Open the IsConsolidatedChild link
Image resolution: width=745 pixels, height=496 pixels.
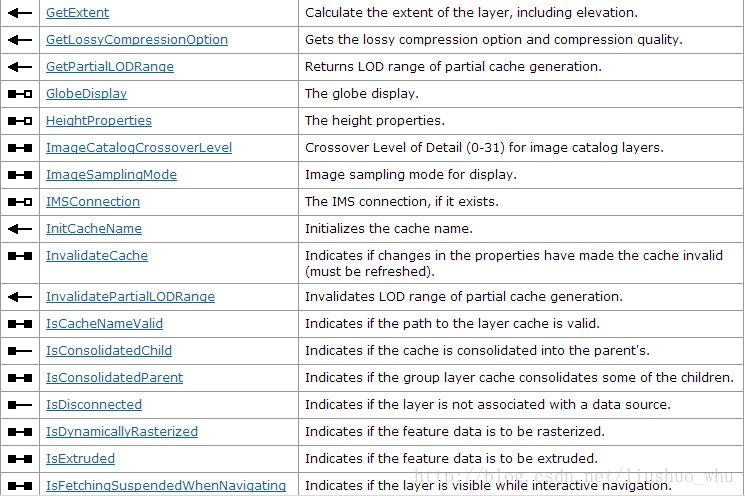pos(109,351)
